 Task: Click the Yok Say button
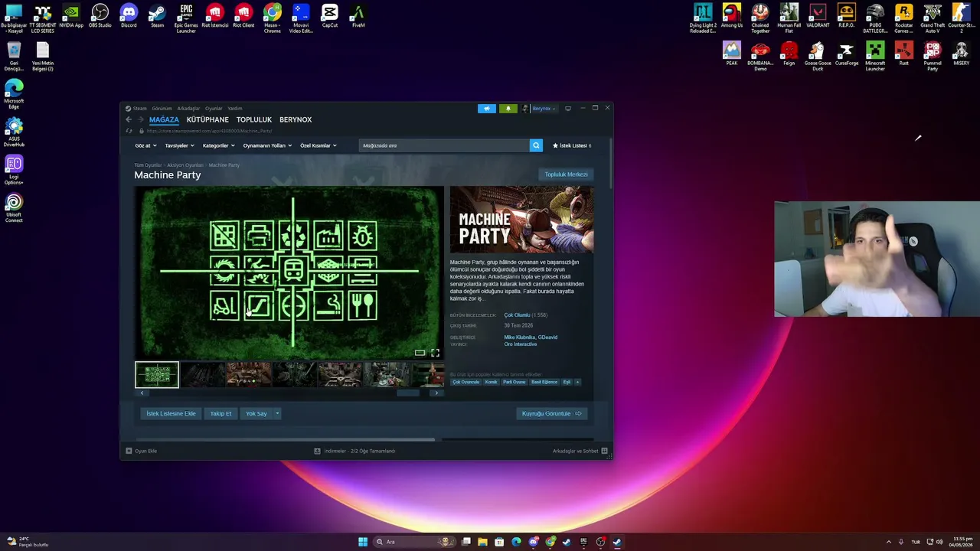[256, 413]
